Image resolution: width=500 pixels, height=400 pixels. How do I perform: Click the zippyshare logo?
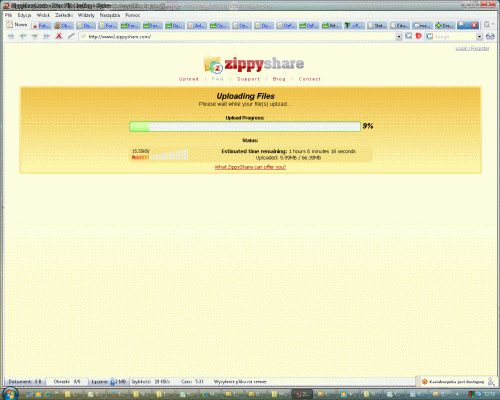[x=254, y=64]
